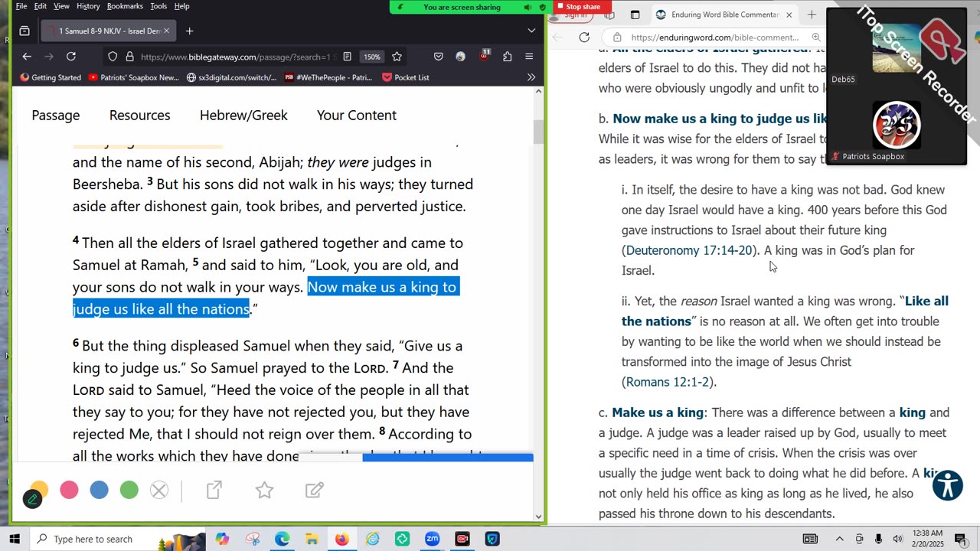
Task: Click the share/open-external icon in highlight bar
Action: [214, 490]
